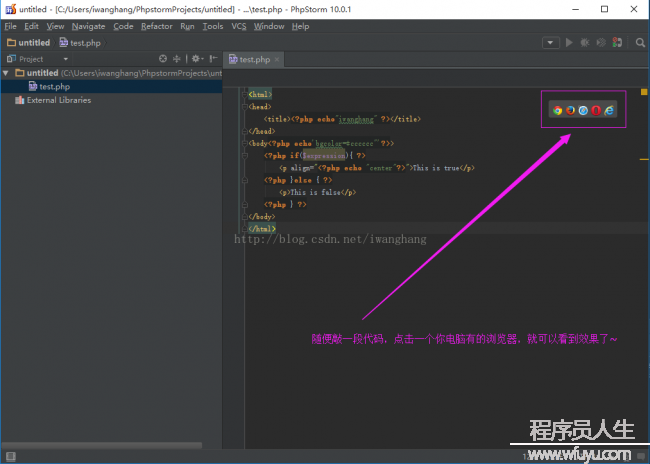Image resolution: width=650 pixels, height=464 pixels.
Task: Close the test.php editor tab
Action: (277, 59)
